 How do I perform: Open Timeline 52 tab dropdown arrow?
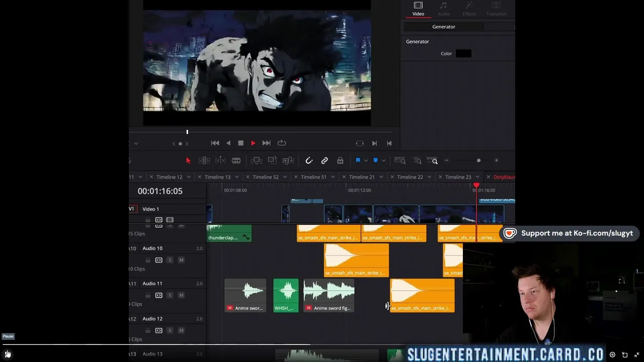coord(285,177)
